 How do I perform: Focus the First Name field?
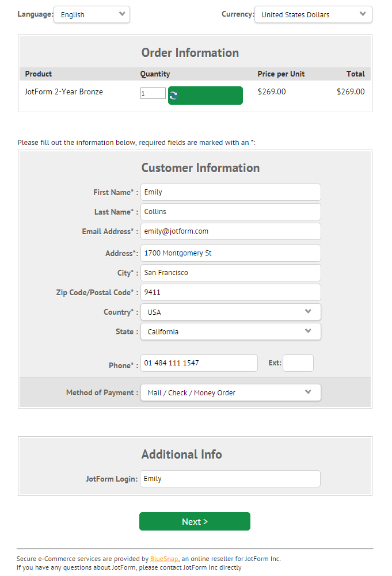pyautogui.click(x=230, y=192)
